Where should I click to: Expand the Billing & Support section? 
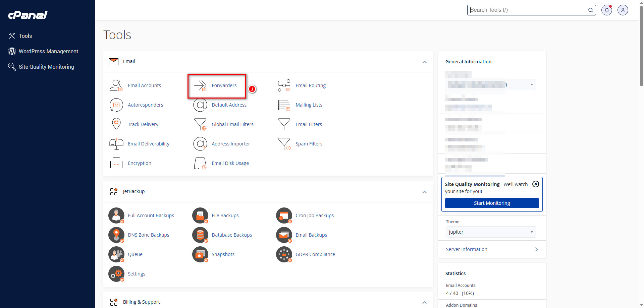tap(424, 302)
